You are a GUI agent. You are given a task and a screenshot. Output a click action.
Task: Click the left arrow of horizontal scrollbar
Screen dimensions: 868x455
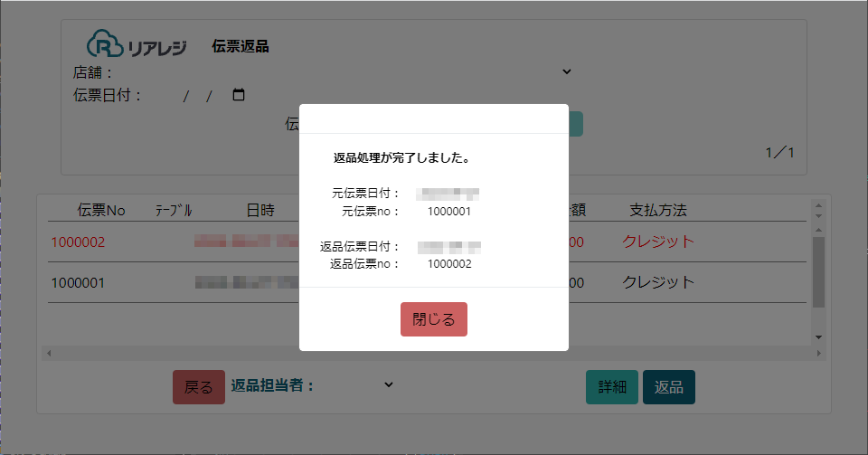coord(49,353)
